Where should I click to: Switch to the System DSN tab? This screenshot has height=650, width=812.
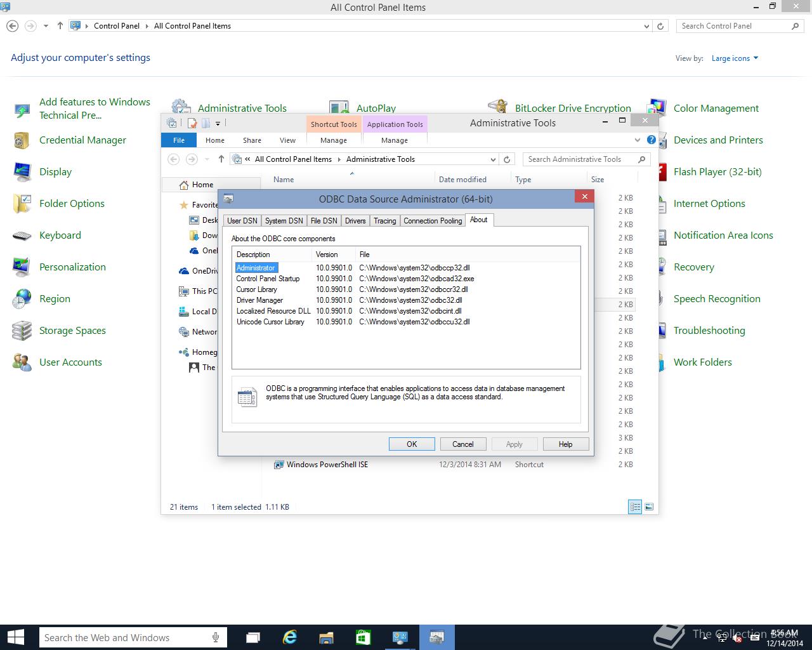[284, 220]
